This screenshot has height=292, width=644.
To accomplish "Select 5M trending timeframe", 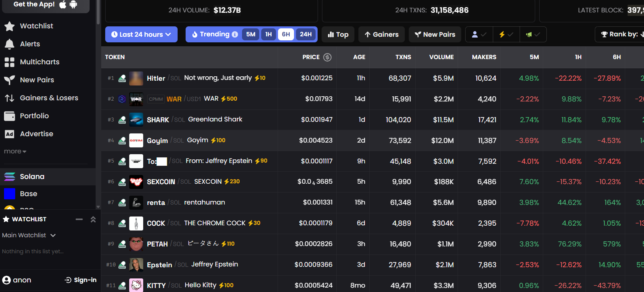I will [251, 34].
